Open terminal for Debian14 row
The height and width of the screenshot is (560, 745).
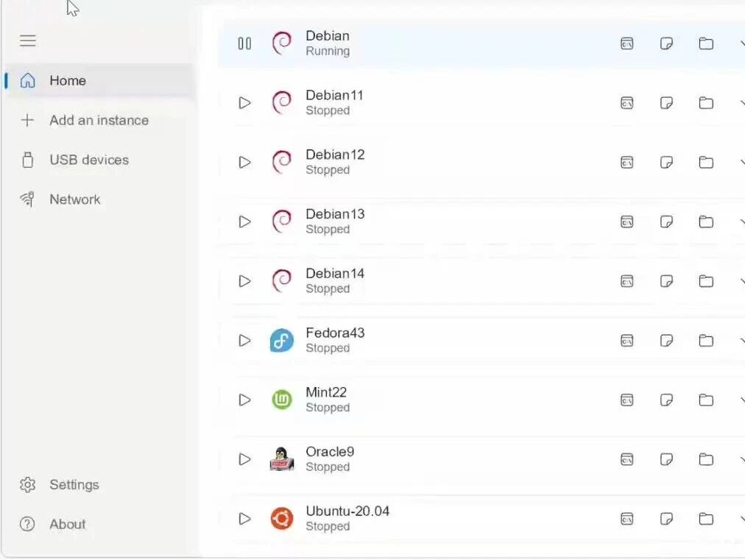pos(626,281)
